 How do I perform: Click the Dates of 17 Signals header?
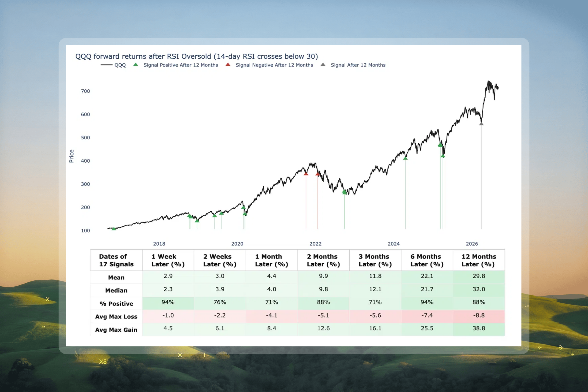(116, 260)
